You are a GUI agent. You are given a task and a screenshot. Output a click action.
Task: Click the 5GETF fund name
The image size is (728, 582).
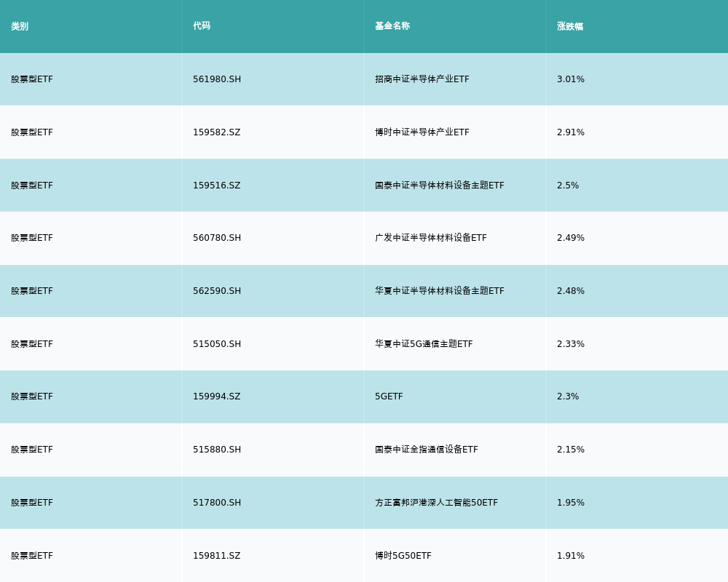tap(389, 396)
